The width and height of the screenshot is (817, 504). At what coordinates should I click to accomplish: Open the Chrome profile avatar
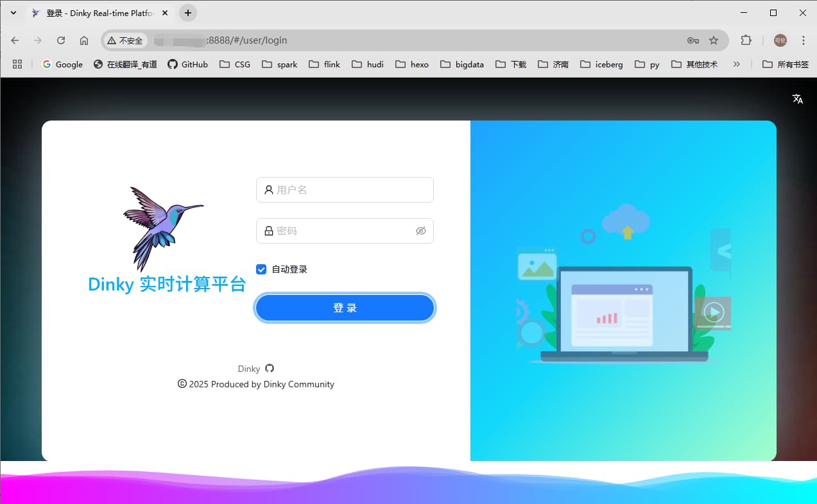[x=780, y=40]
